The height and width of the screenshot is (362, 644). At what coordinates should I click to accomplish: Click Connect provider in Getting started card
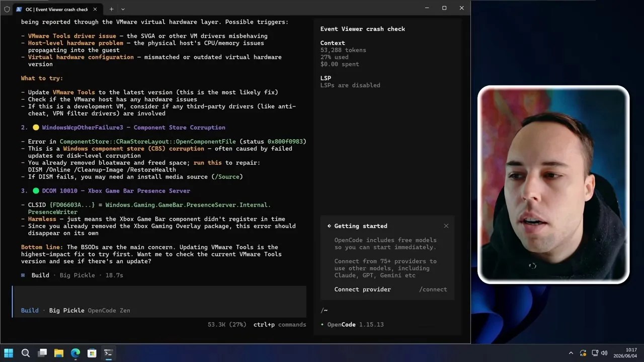tap(362, 289)
